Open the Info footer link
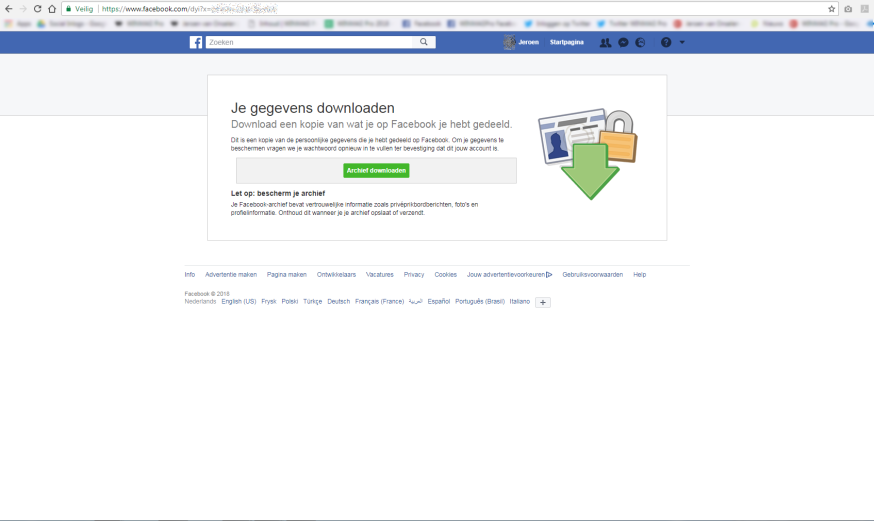Viewport: 874px width, 521px height. [x=190, y=275]
